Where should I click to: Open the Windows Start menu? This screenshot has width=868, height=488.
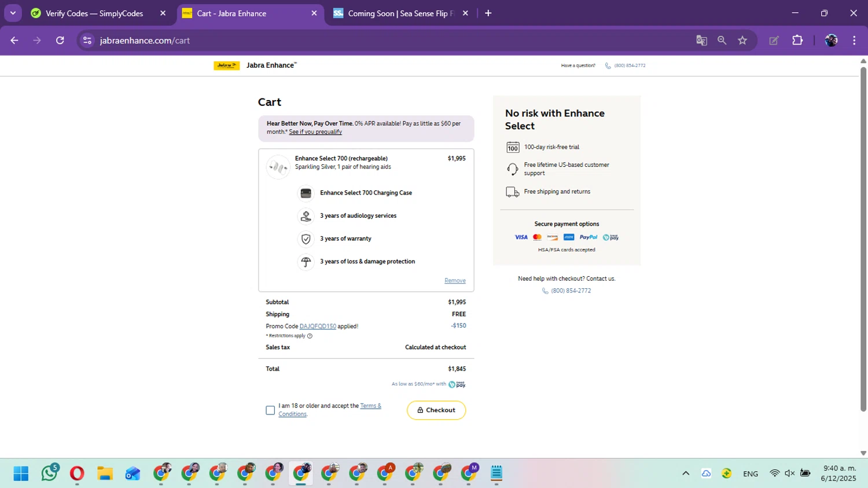click(21, 474)
